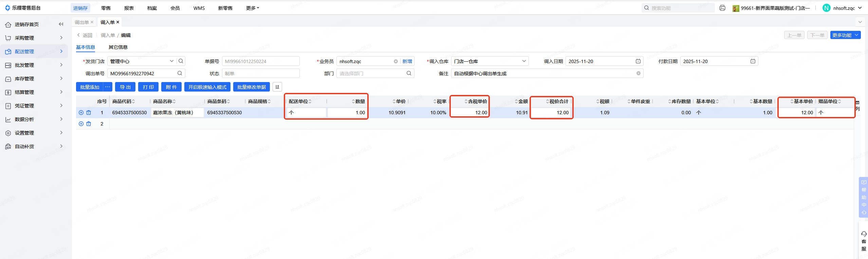
Task: Open the 零售 top menu
Action: (106, 8)
